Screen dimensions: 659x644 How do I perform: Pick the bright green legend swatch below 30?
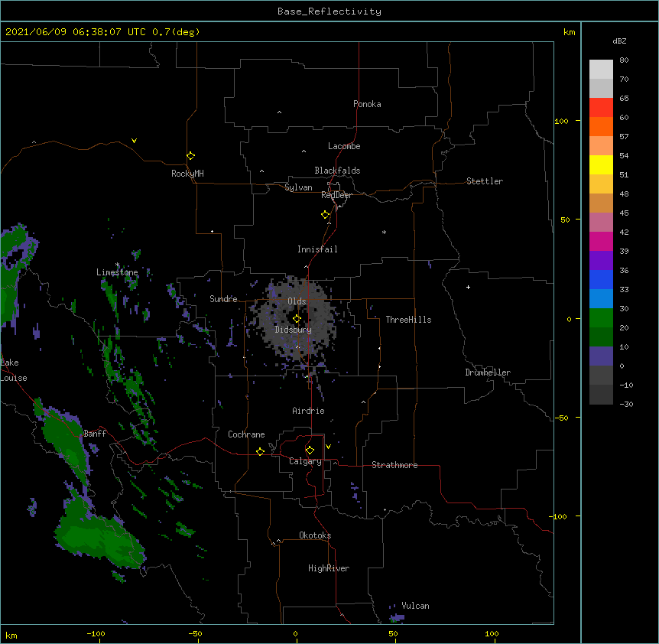click(x=601, y=318)
